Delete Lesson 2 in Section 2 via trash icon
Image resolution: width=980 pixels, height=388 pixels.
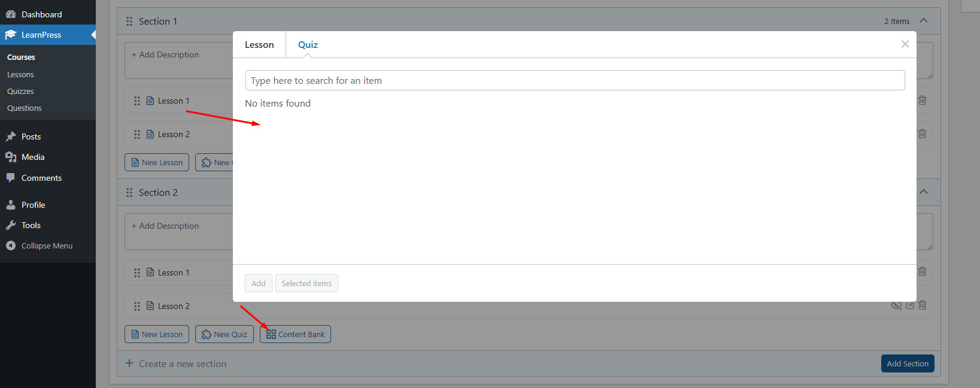[x=922, y=305]
